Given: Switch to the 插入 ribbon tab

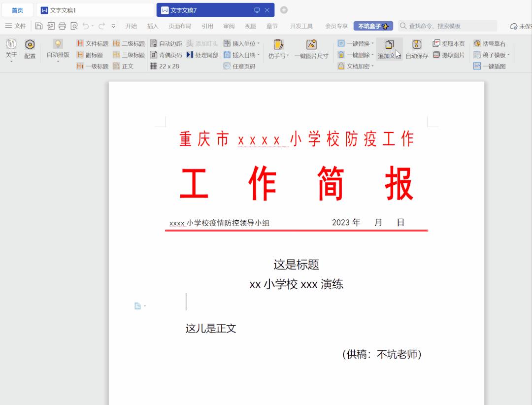Looking at the screenshot, I should (153, 26).
